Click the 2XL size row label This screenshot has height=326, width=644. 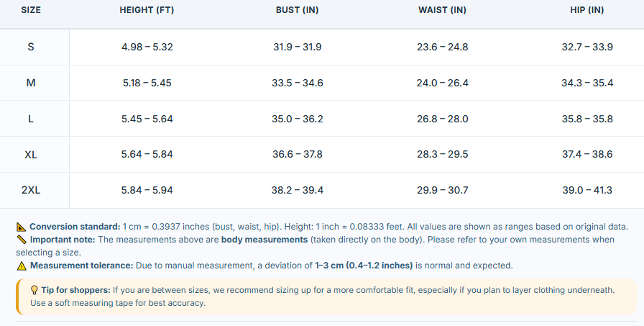(31, 190)
